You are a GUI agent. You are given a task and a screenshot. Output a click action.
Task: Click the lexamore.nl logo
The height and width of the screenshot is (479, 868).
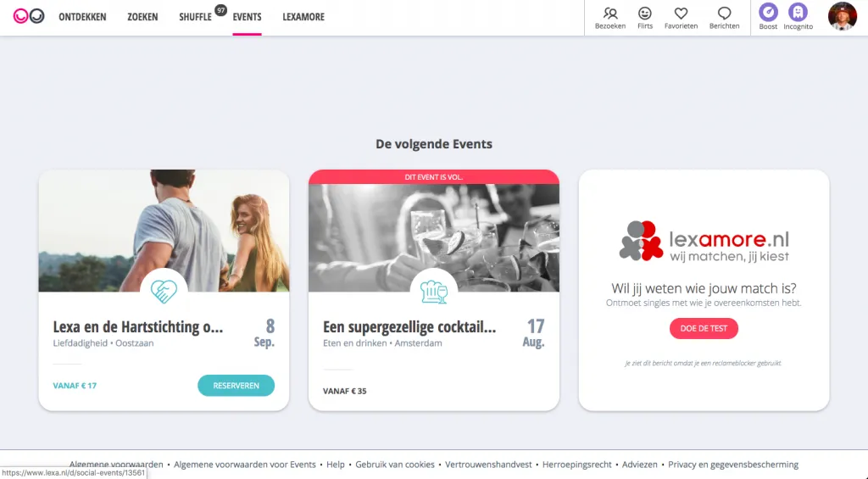point(704,242)
